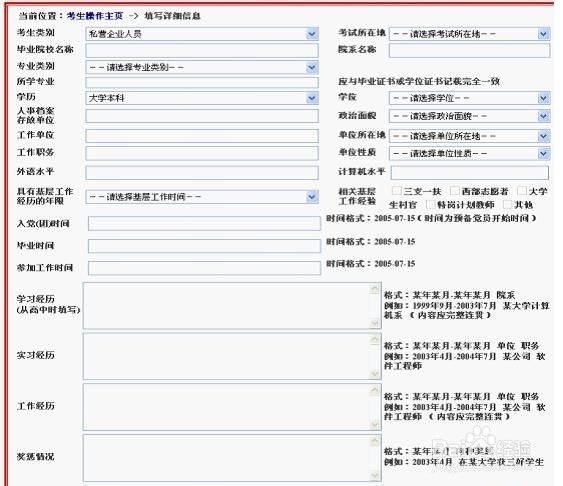Click the 考生类别 label
563x486 pixels.
tap(36, 33)
